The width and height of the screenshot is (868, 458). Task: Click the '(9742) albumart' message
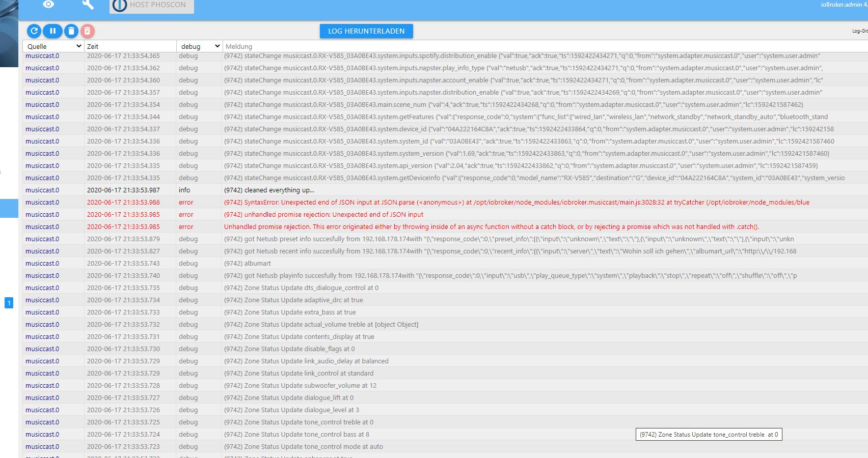(248, 264)
